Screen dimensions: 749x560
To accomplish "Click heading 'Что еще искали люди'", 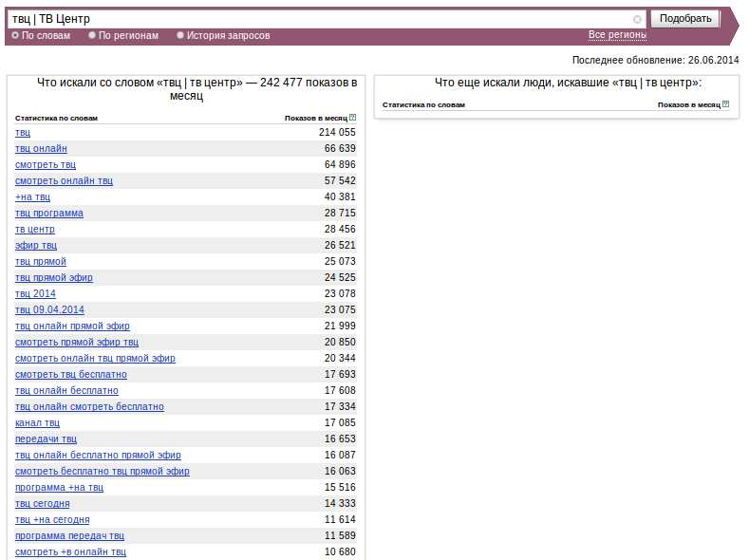I will pyautogui.click(x=568, y=83).
